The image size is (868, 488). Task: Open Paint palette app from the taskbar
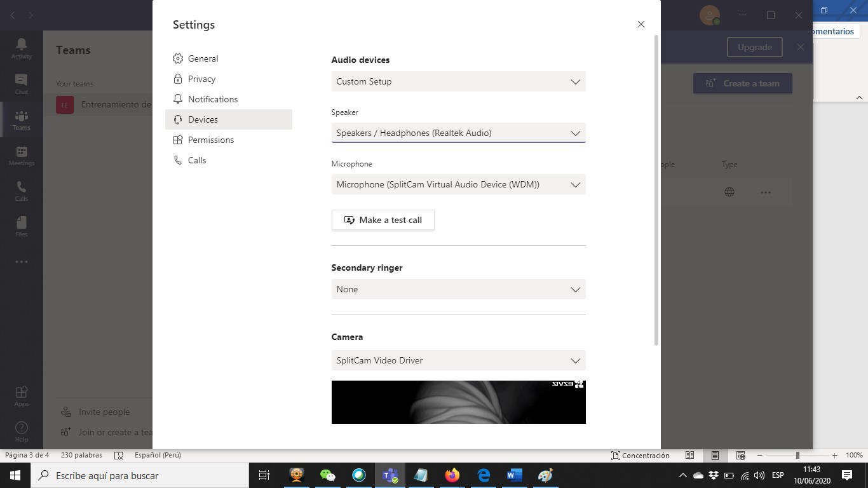(546, 475)
